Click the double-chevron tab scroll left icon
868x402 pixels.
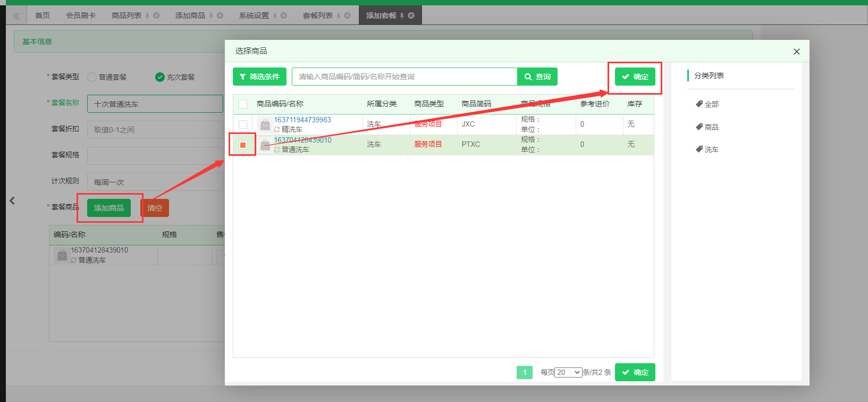tap(16, 16)
